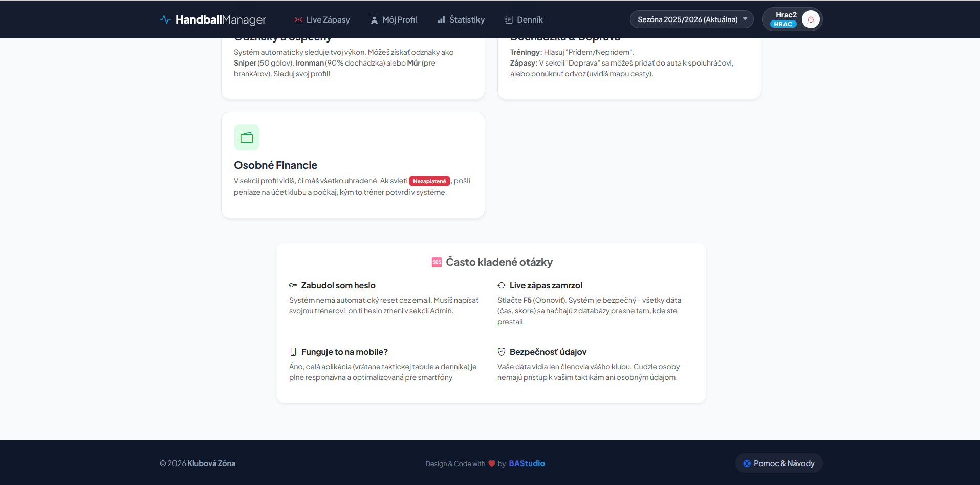Open the BAStudio link in the footer
980x485 pixels.
[527, 463]
